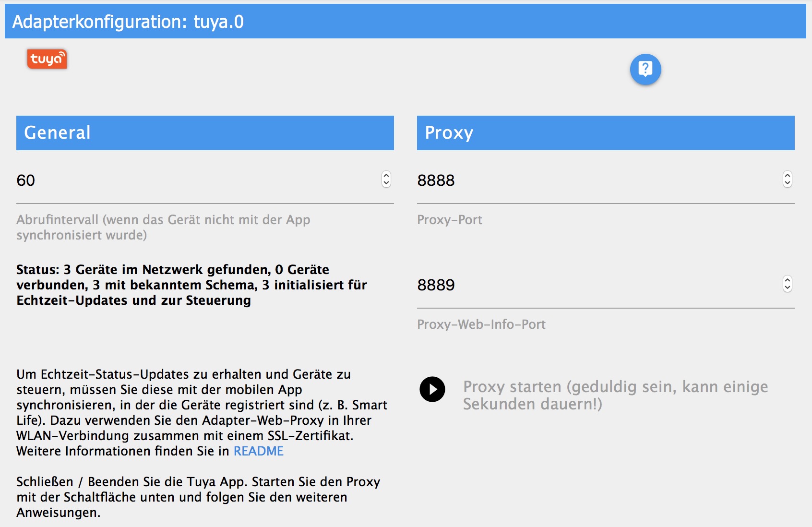Increase the Abrufintervall value with up arrow
This screenshot has height=527, width=812.
click(386, 175)
